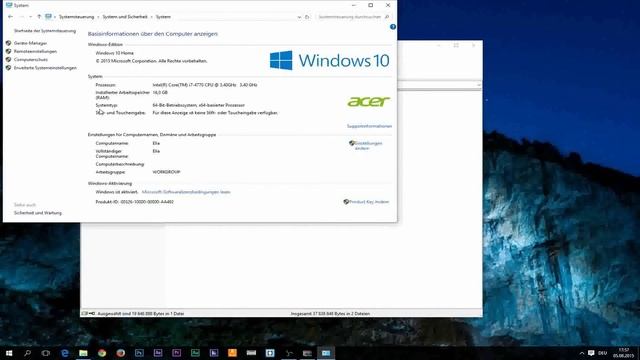Click the Produkt-ID text line

(135, 202)
